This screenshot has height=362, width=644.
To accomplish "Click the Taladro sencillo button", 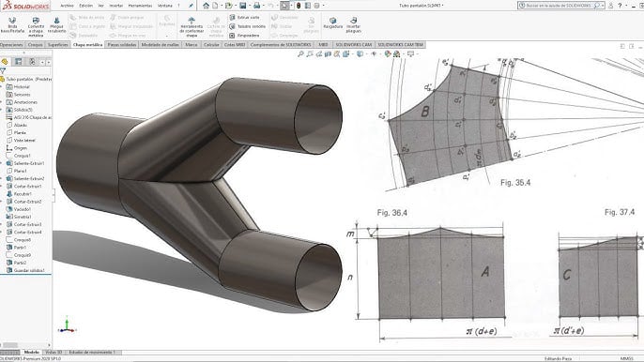I will [247, 26].
